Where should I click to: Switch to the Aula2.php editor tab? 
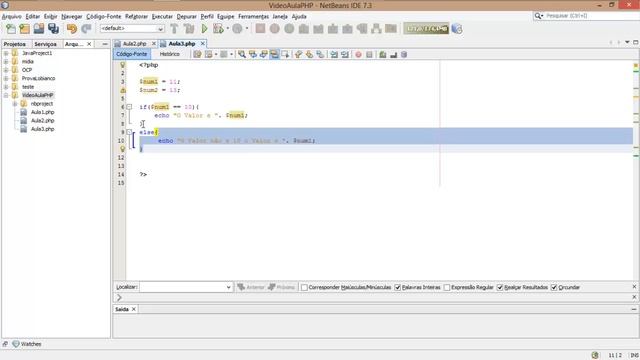click(134, 44)
